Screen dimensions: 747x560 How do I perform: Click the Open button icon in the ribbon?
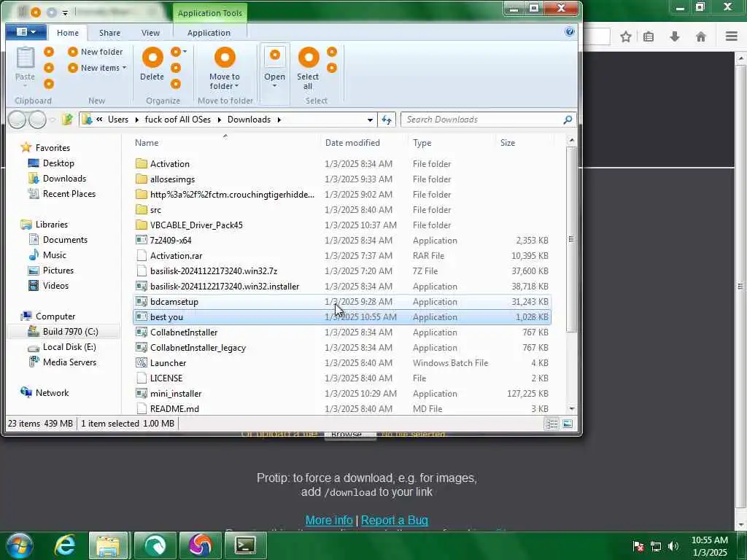[274, 56]
